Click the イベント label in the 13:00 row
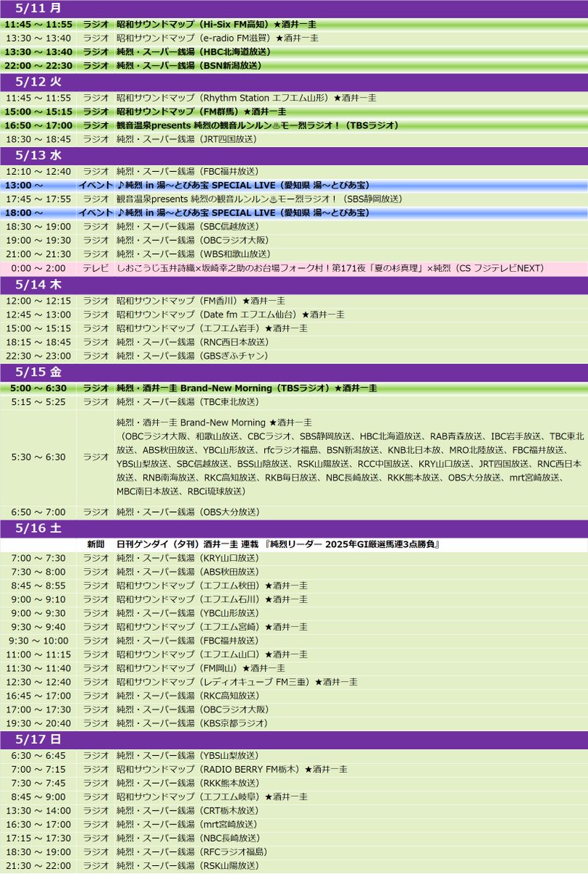 pyautogui.click(x=95, y=185)
